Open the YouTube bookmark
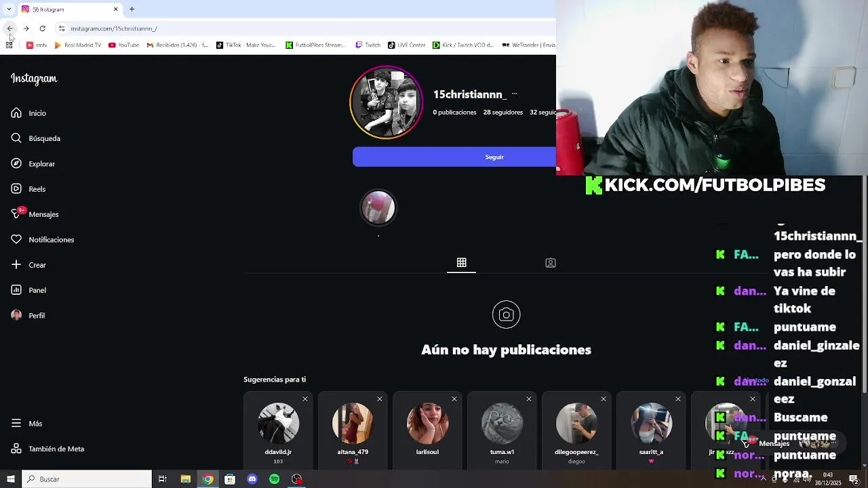This screenshot has width=868, height=488. [x=124, y=45]
